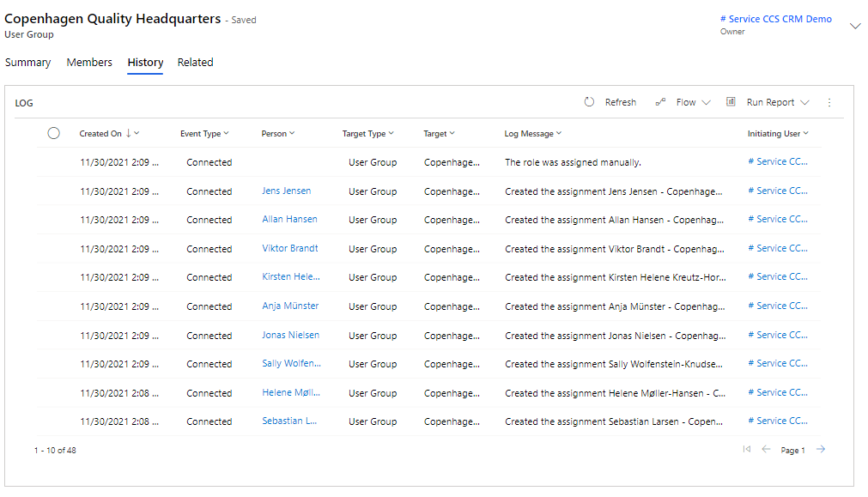Image resolution: width=868 pixels, height=497 pixels.
Task: Open the Jens Jensen person link
Action: pyautogui.click(x=287, y=191)
